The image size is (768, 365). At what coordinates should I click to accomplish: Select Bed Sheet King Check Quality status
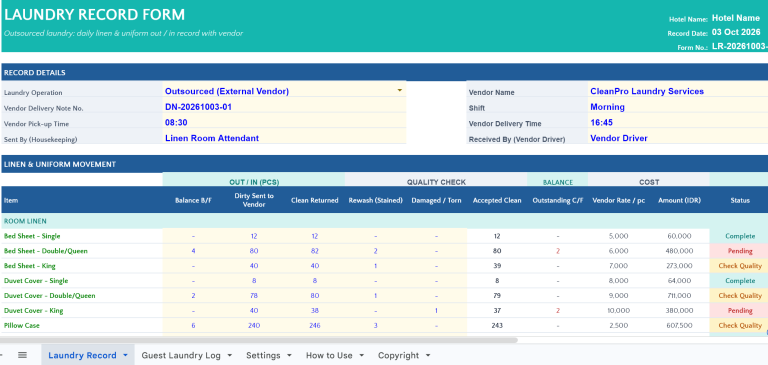[740, 266]
